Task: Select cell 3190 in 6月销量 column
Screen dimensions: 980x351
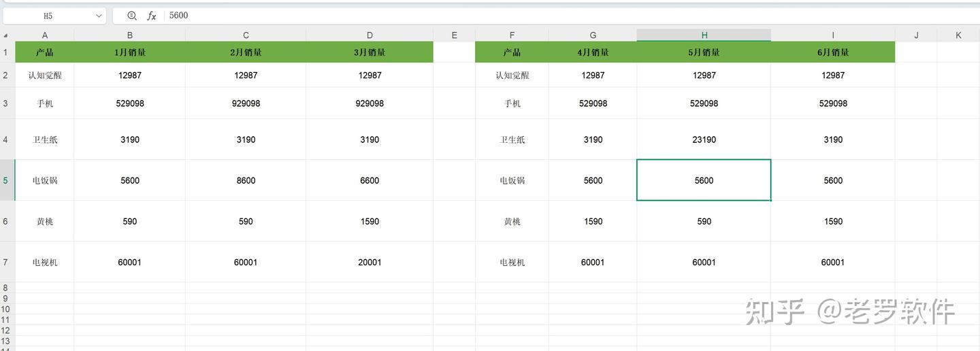Action: (833, 139)
